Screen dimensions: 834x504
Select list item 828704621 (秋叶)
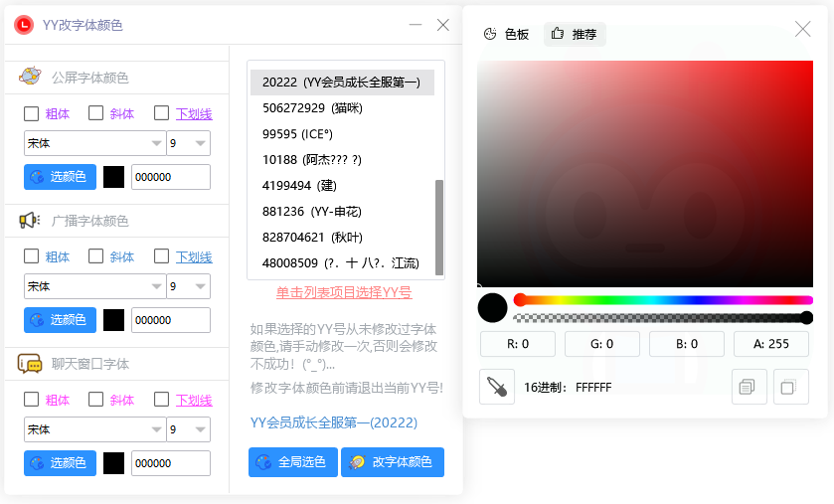(x=342, y=238)
